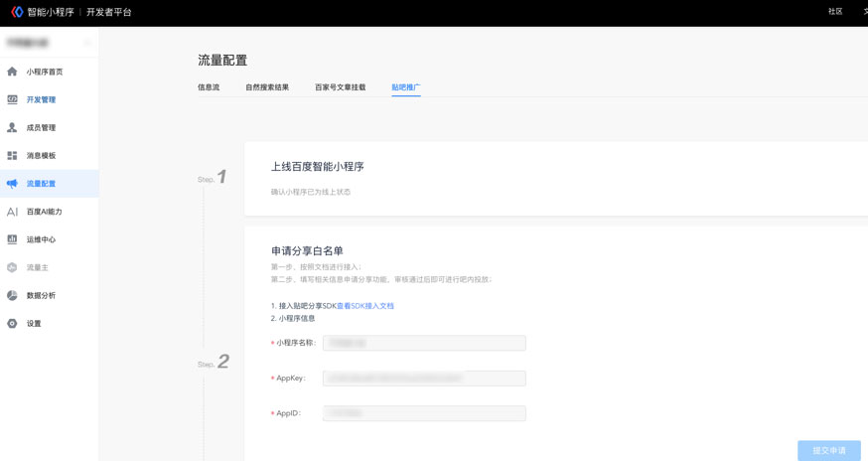Open 百度AI能力 via the AI icon

(12, 212)
